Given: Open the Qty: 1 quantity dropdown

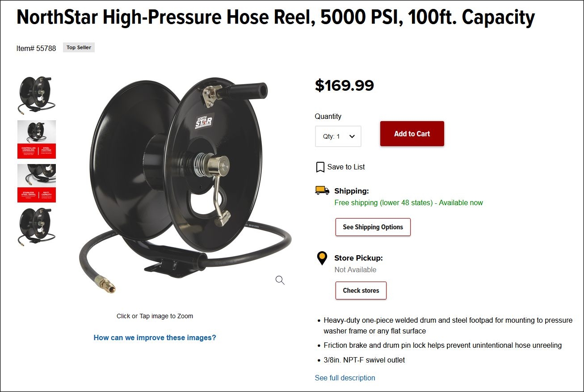Looking at the screenshot, I should pyautogui.click(x=338, y=136).
